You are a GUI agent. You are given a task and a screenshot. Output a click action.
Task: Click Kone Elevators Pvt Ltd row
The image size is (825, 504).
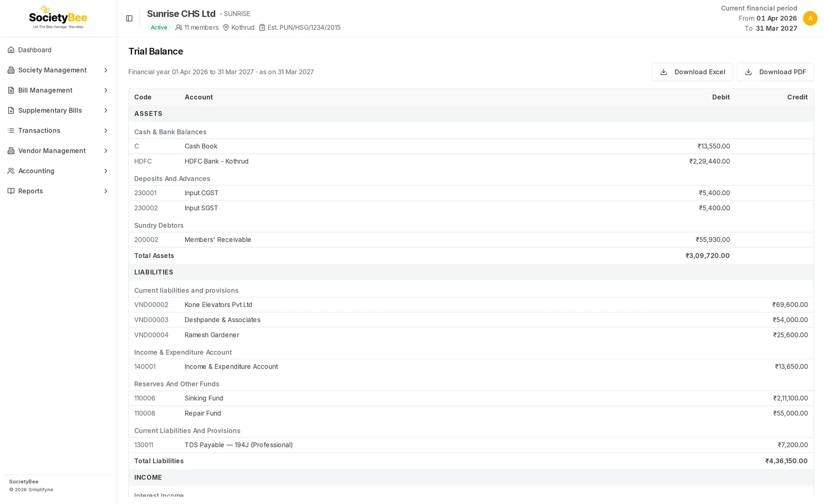pyautogui.click(x=471, y=305)
